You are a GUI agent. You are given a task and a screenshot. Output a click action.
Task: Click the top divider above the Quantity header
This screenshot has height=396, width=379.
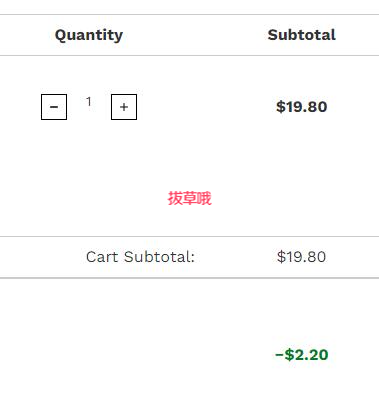point(189,14)
